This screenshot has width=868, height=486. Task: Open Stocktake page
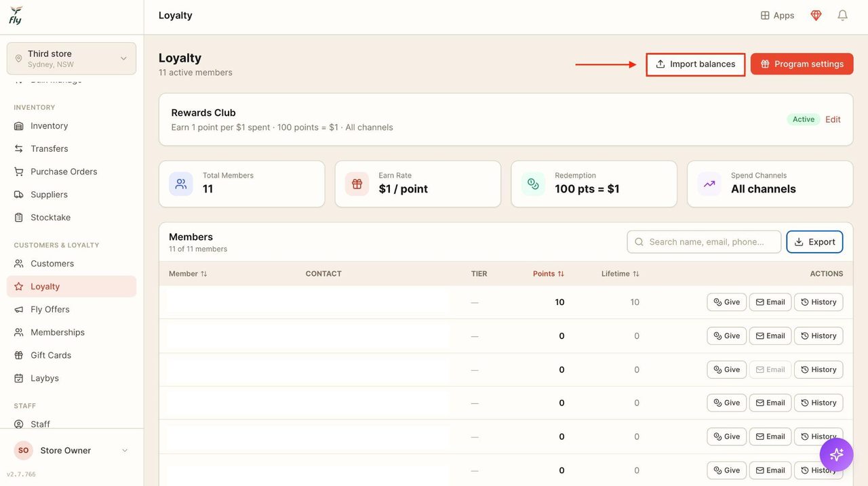pos(71,218)
